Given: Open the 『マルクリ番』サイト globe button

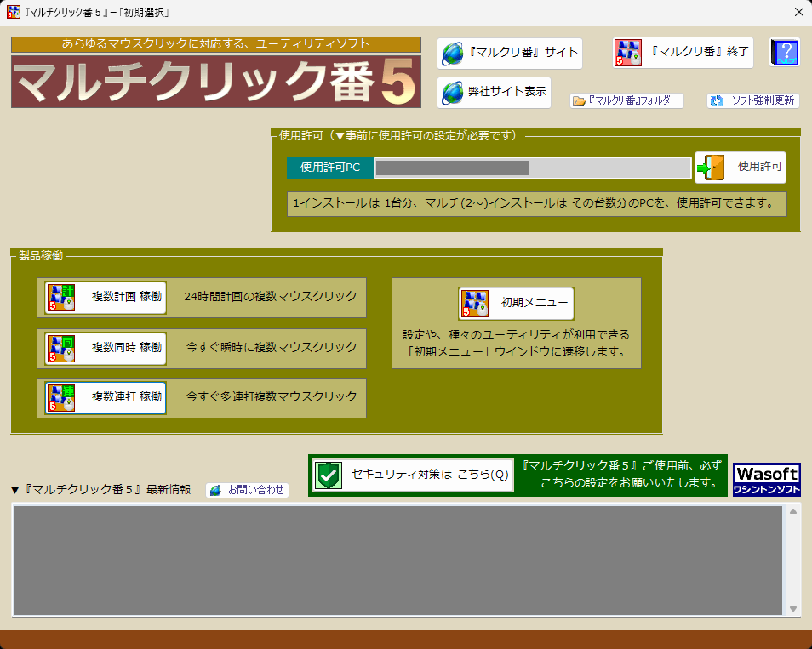Looking at the screenshot, I should pyautogui.click(x=510, y=54).
